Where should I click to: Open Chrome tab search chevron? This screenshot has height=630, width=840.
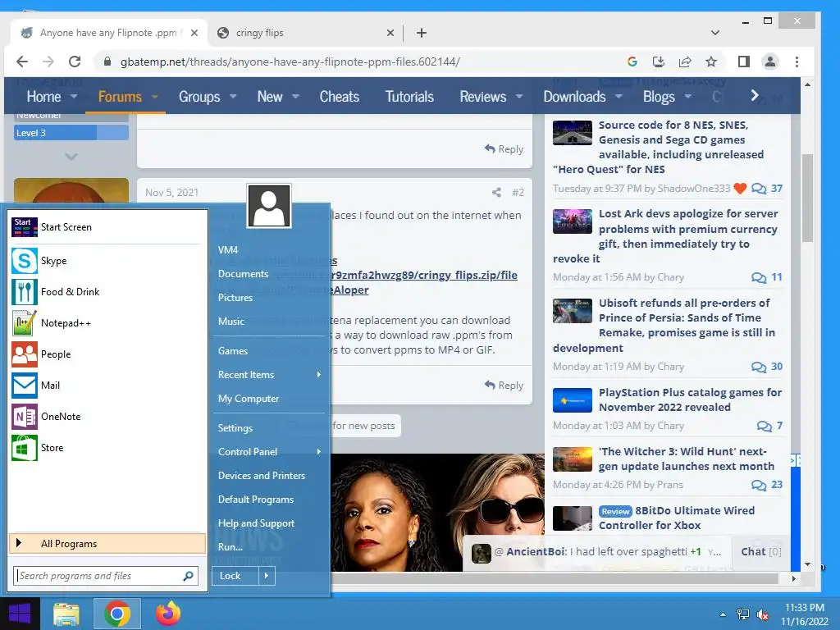[715, 33]
